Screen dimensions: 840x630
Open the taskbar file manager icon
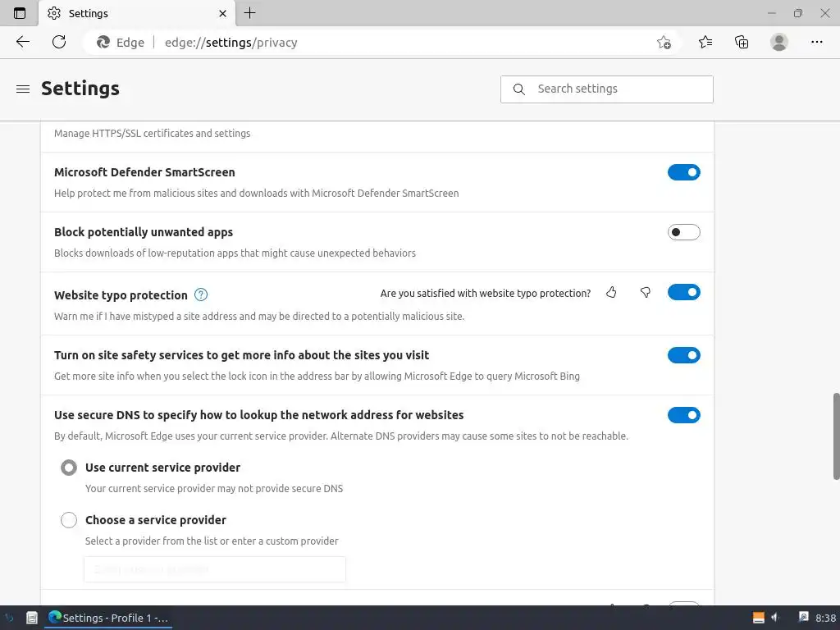[32, 618]
